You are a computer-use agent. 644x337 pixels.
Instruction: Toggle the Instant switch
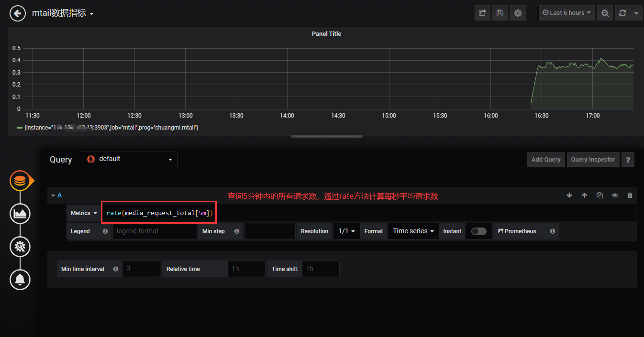[478, 231]
